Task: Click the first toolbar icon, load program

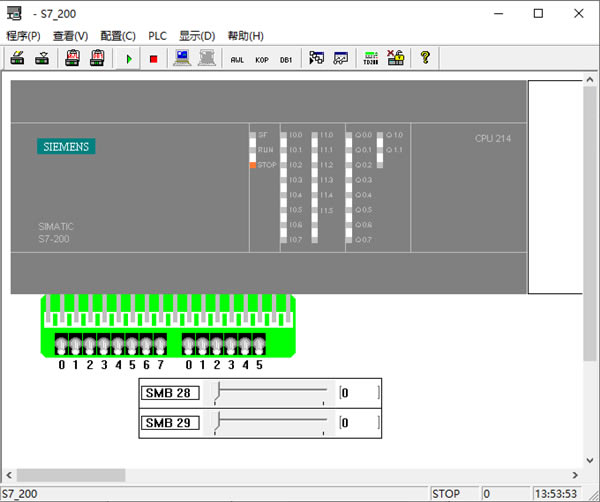Action: pos(18,59)
